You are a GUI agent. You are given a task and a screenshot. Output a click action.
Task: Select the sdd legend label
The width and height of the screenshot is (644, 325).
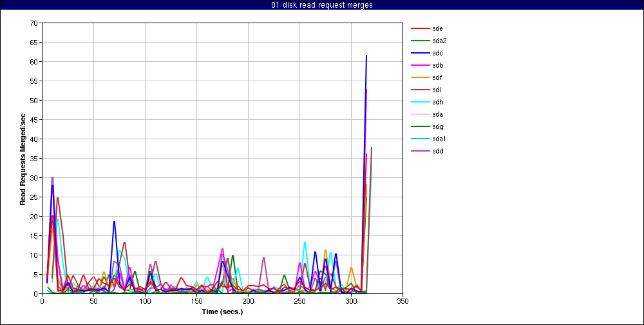point(437,151)
